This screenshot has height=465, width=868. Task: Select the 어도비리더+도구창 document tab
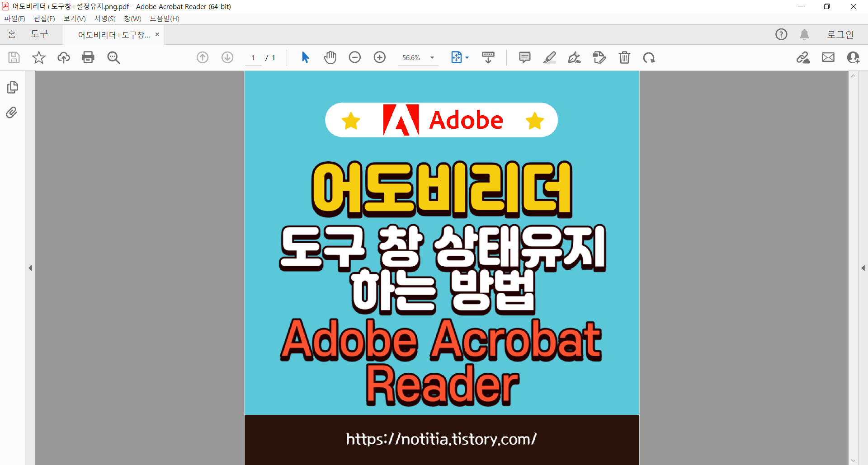point(113,35)
